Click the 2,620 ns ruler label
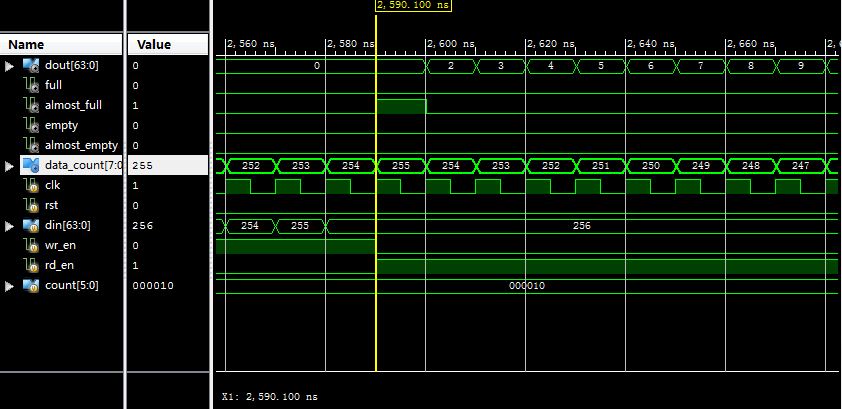842x409 pixels. [x=551, y=44]
